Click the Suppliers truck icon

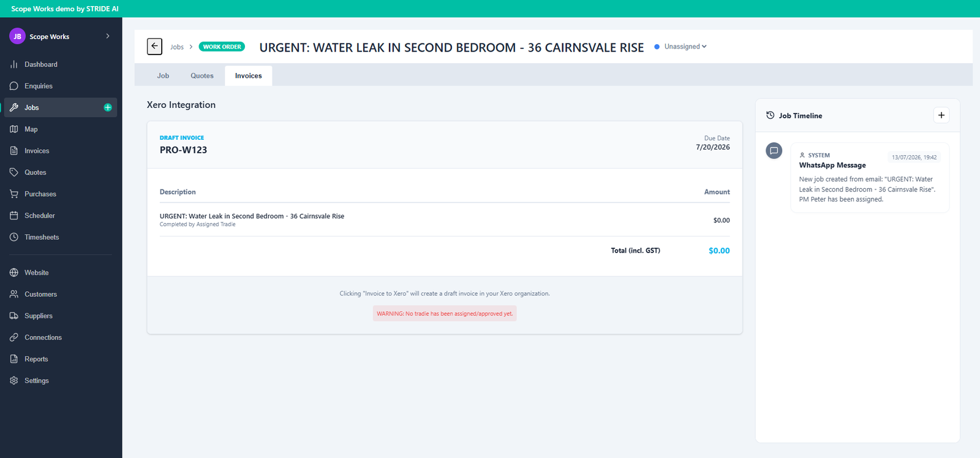[x=14, y=316]
